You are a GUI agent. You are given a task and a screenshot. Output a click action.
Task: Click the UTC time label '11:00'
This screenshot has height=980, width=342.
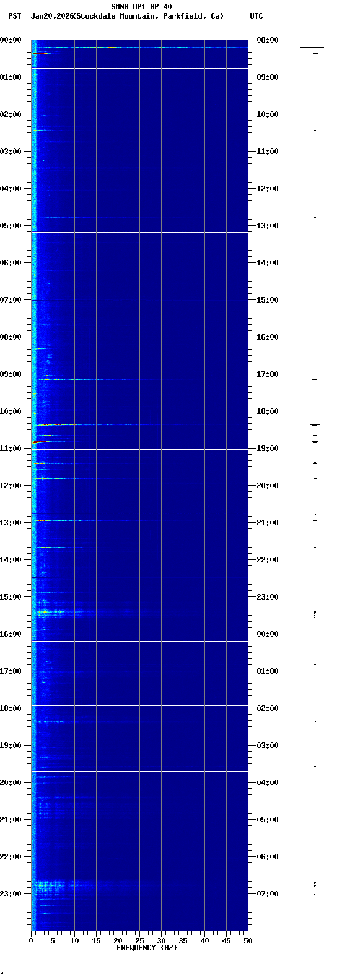pyautogui.click(x=268, y=152)
